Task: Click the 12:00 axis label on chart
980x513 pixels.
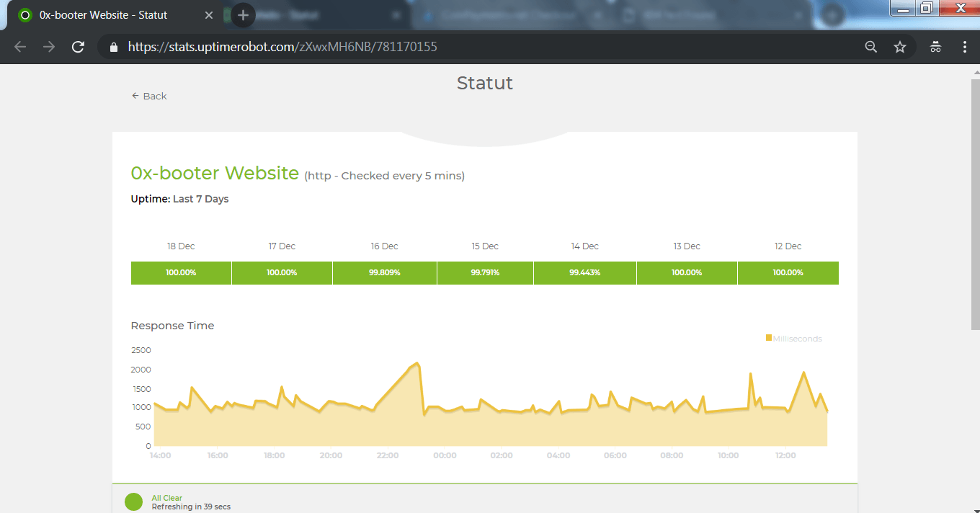Action: tap(785, 455)
